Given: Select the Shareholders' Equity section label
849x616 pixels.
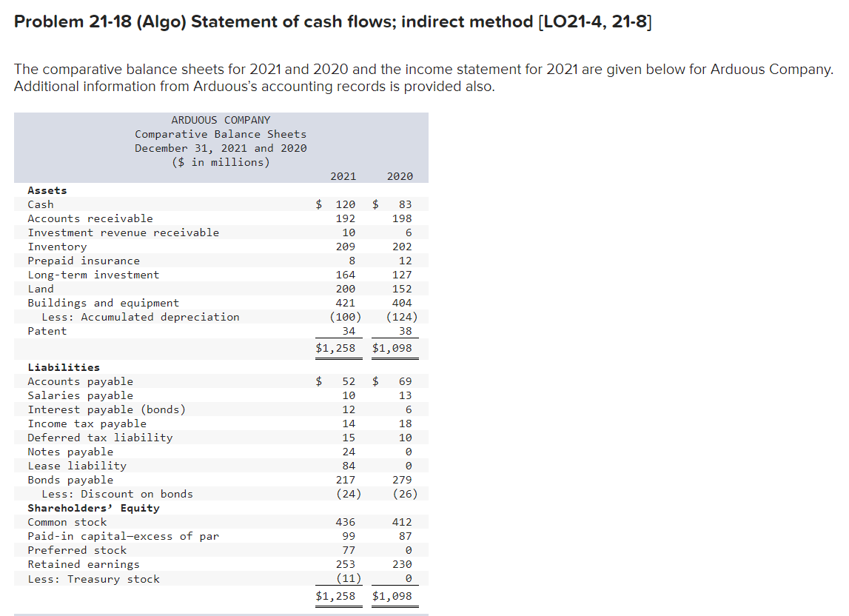Looking at the screenshot, I should coord(93,508).
